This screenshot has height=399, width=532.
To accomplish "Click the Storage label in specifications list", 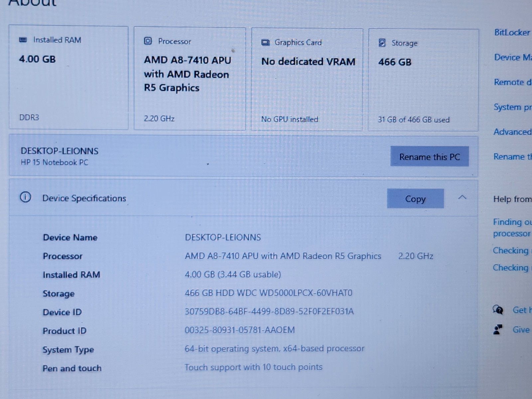I will point(59,294).
